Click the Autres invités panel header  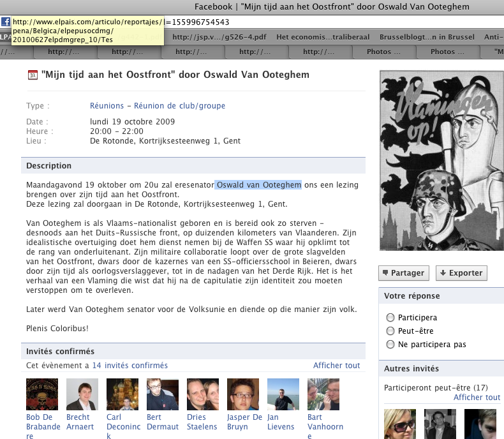[441, 369]
